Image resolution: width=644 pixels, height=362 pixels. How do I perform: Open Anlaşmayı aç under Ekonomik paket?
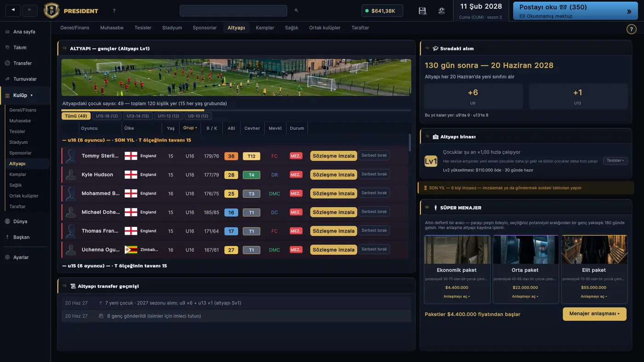click(456, 296)
